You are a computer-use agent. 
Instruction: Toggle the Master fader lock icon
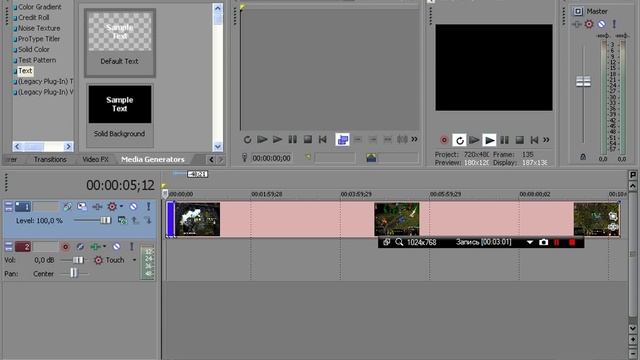coord(583,157)
